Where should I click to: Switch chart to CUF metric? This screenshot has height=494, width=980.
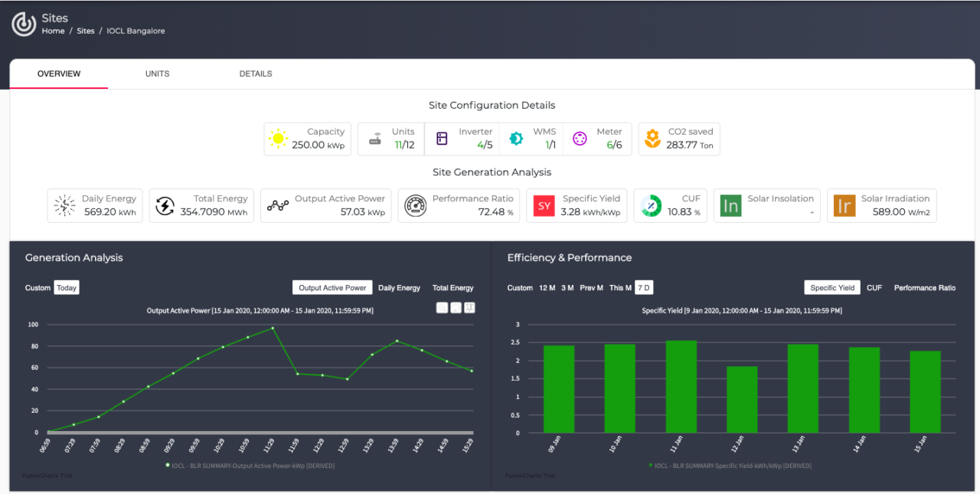(x=874, y=287)
